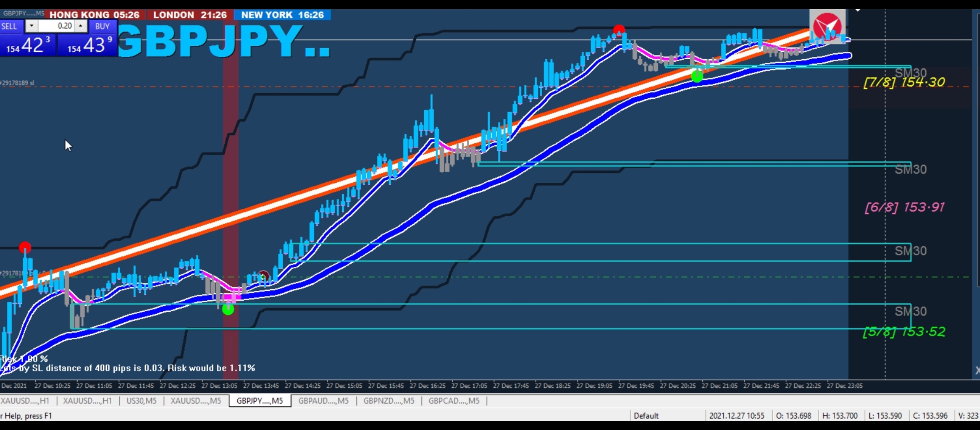Viewport: 980px width, 430px height.
Task: Click the Default profile in status bar
Action: [646, 416]
